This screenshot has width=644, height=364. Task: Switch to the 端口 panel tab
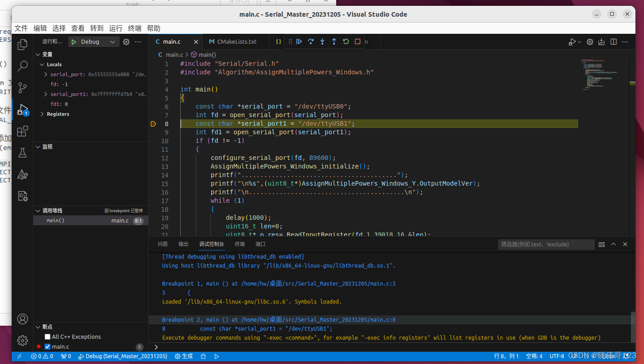(x=260, y=244)
